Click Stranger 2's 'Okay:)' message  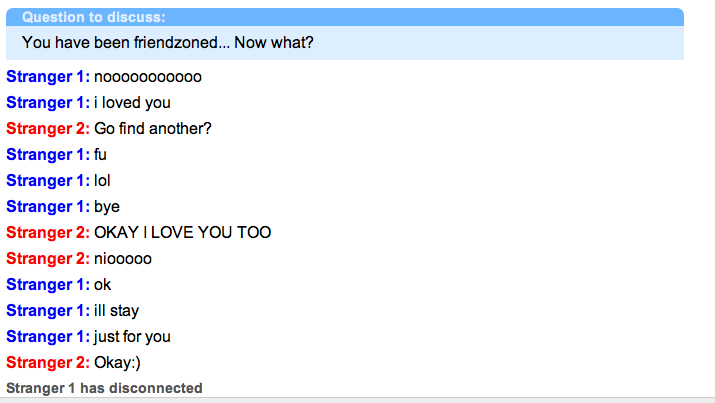coord(117,362)
